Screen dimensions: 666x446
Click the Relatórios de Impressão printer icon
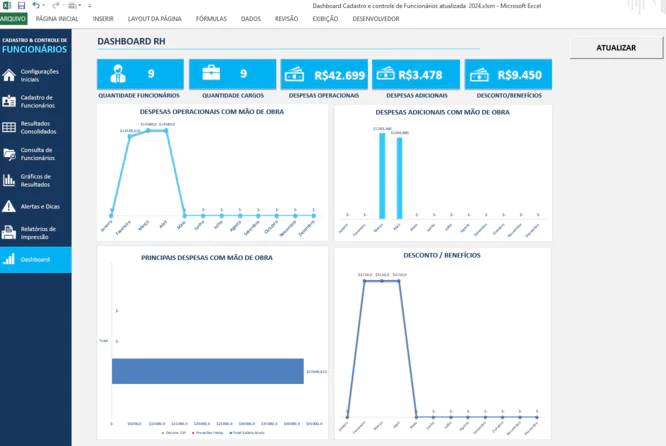pyautogui.click(x=9, y=232)
